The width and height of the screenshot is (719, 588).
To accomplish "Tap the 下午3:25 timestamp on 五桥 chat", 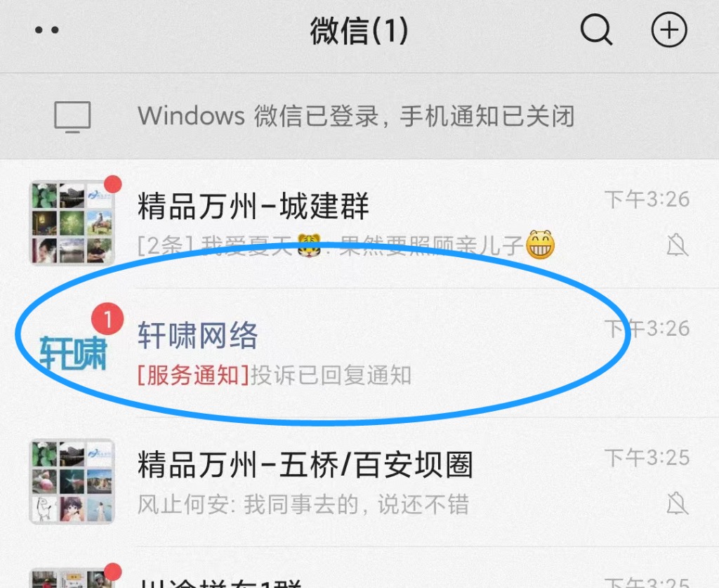I will pos(647,458).
